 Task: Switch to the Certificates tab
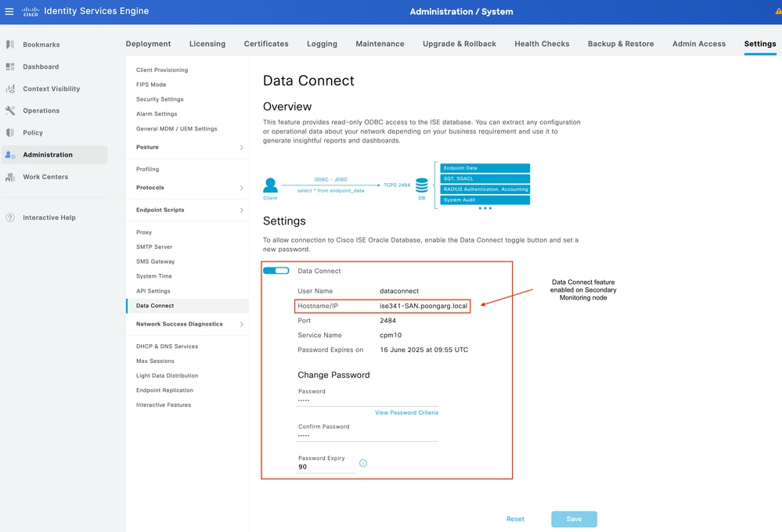pyautogui.click(x=266, y=44)
